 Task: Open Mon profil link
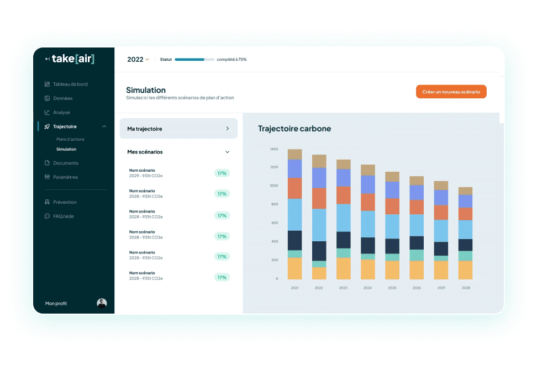pyautogui.click(x=56, y=303)
